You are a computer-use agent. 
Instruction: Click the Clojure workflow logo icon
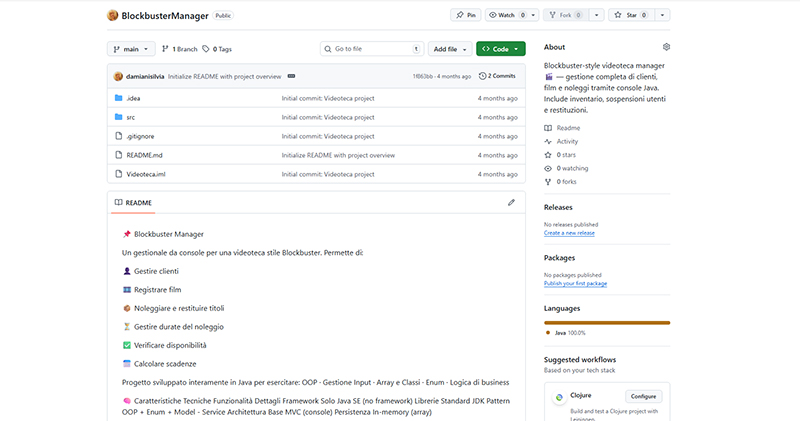click(x=559, y=397)
